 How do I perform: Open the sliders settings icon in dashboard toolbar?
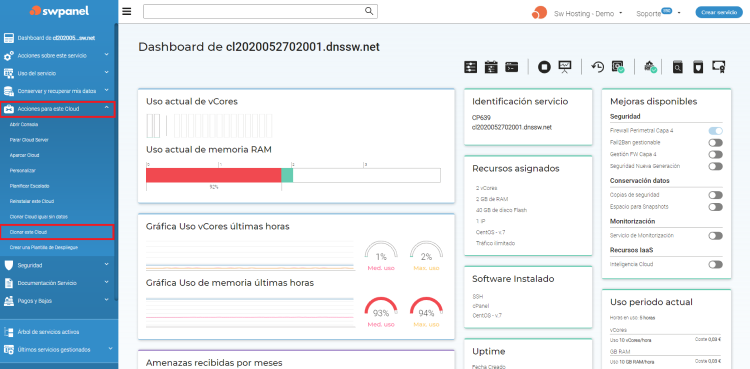point(471,67)
